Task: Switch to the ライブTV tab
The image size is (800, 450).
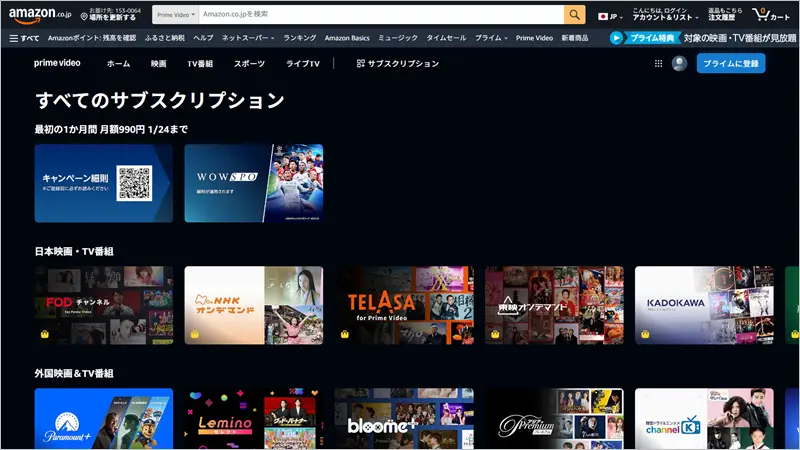Action: (303, 63)
